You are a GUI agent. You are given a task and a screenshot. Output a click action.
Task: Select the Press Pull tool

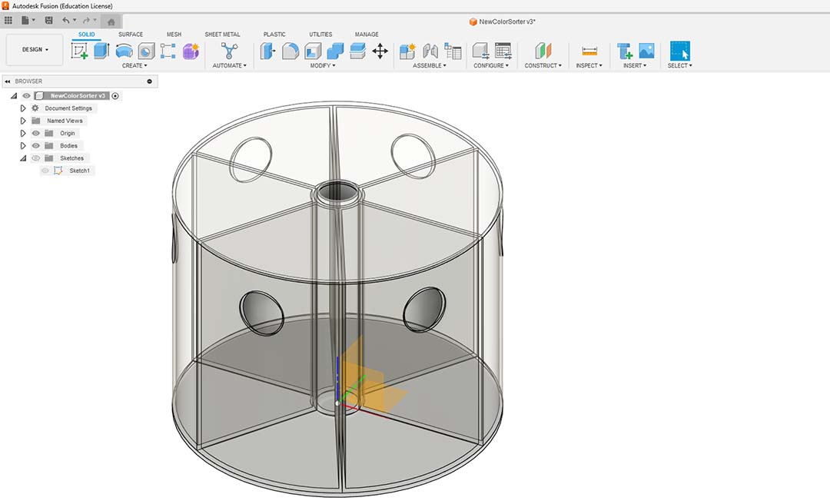point(268,51)
